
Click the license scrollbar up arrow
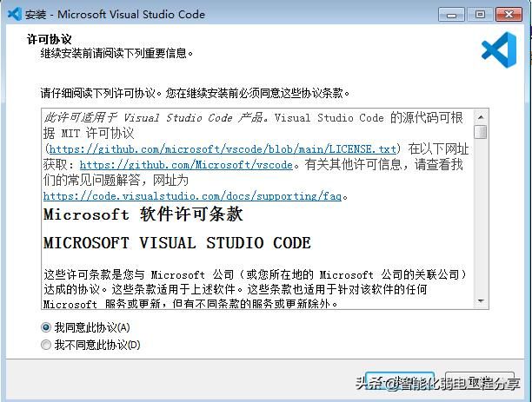481,116
